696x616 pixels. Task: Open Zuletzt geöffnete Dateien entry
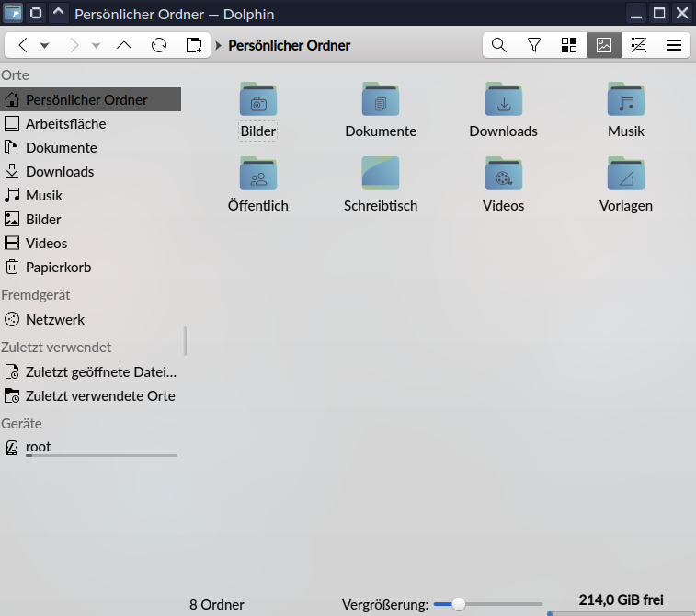[90, 372]
